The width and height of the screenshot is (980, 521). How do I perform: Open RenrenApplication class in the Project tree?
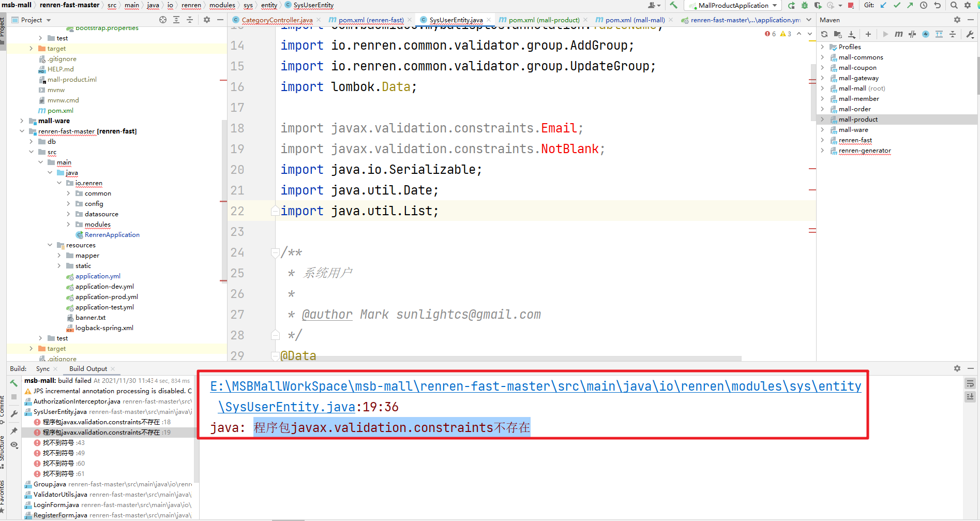pos(112,234)
